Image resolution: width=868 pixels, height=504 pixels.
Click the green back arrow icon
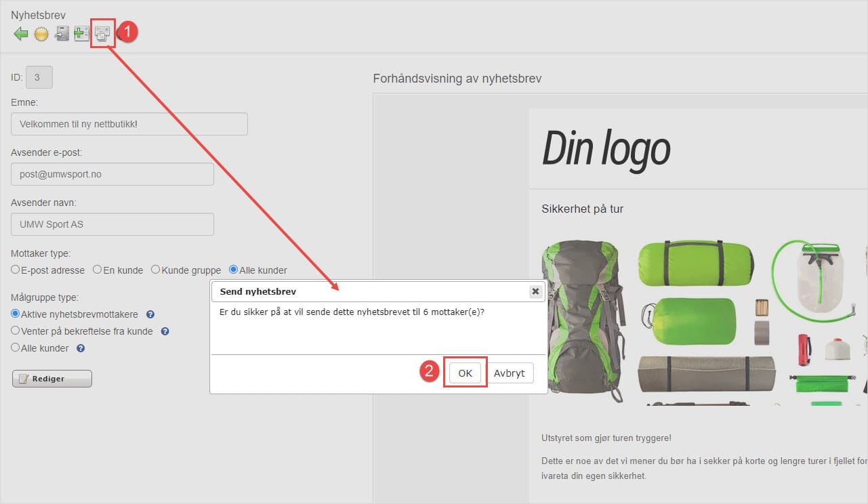(21, 34)
